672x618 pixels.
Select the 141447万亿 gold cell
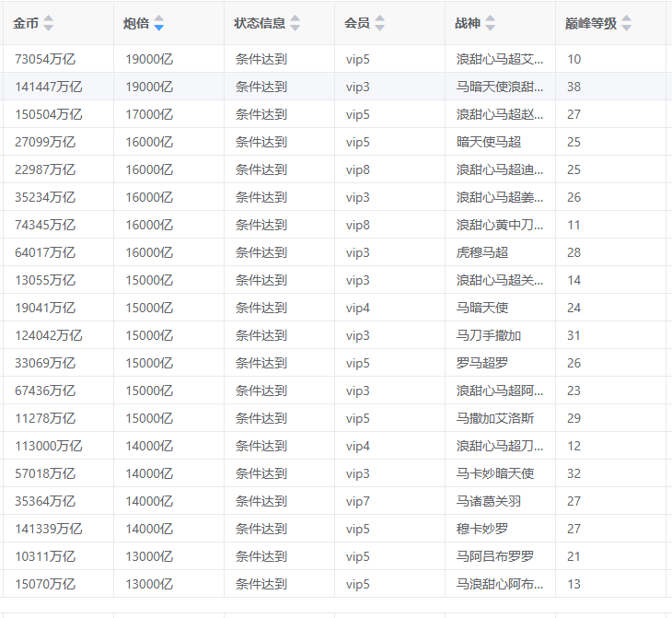49,87
